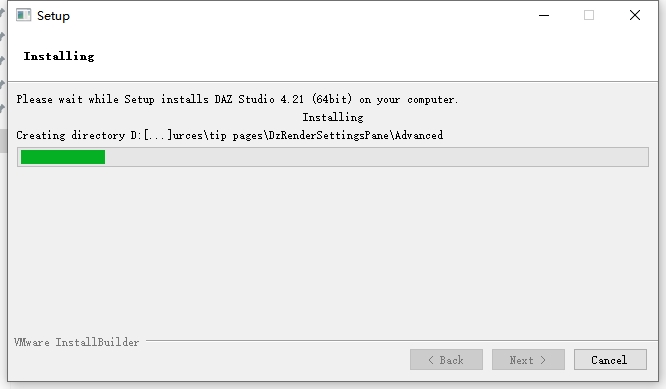Click the "Setup" window title text
This screenshot has width=666, height=389.
(x=53, y=16)
